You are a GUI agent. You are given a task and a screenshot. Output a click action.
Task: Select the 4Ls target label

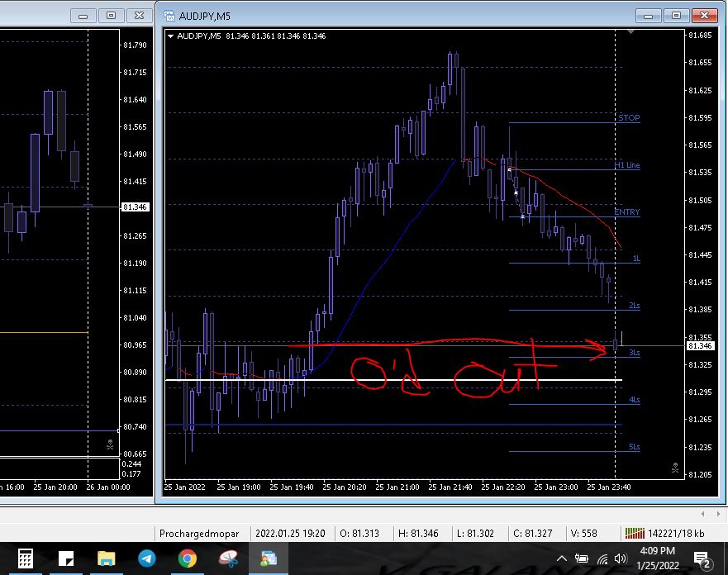pyautogui.click(x=635, y=400)
